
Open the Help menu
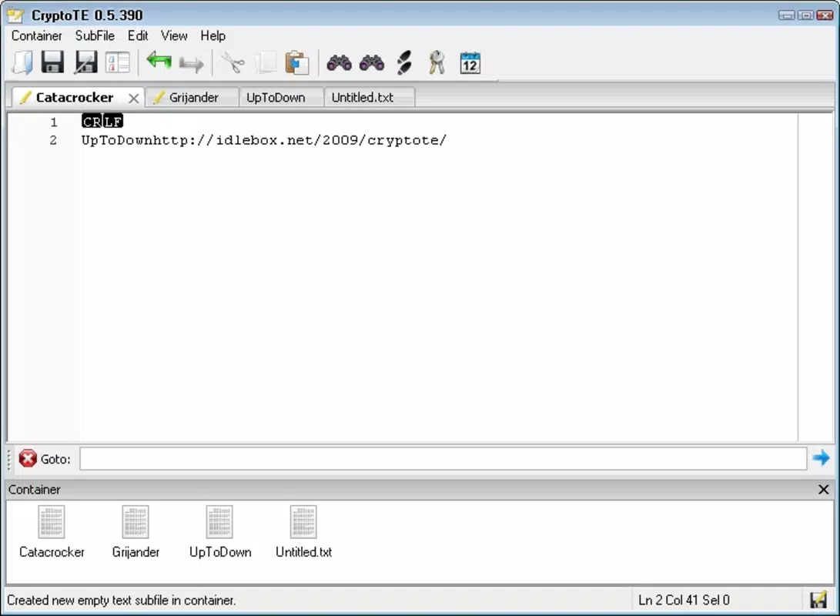tap(213, 36)
